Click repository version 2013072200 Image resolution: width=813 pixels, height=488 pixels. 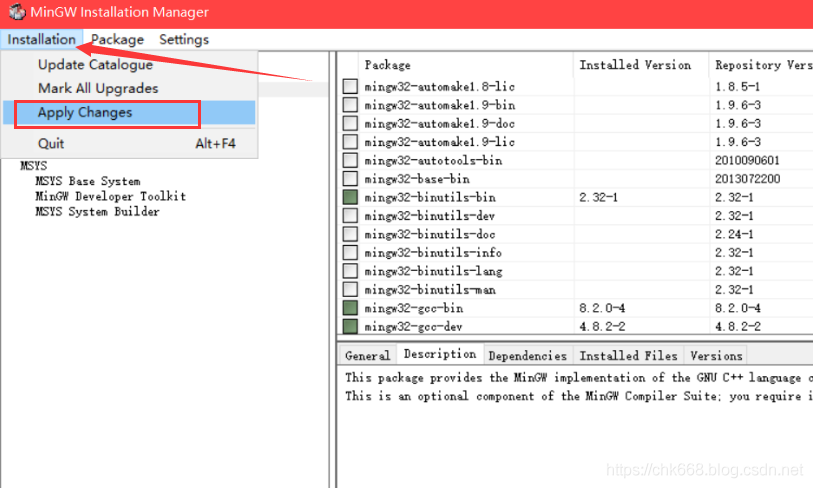(747, 179)
